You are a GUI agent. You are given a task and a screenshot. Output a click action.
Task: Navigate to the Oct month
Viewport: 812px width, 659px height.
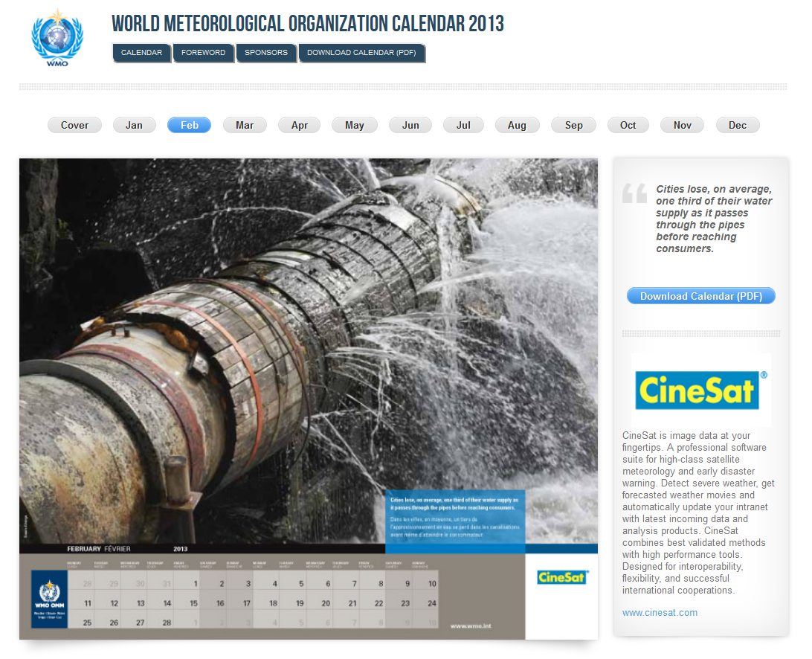click(628, 125)
